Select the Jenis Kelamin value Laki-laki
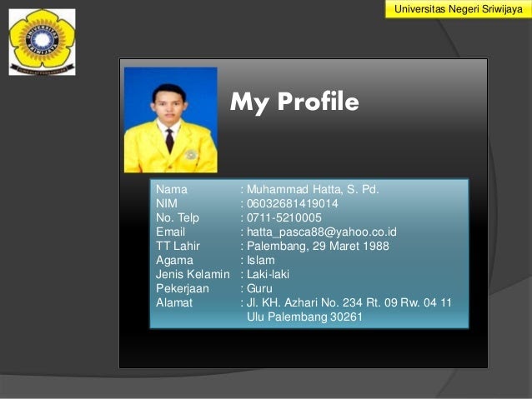This screenshot has height=399, width=532. tap(268, 274)
